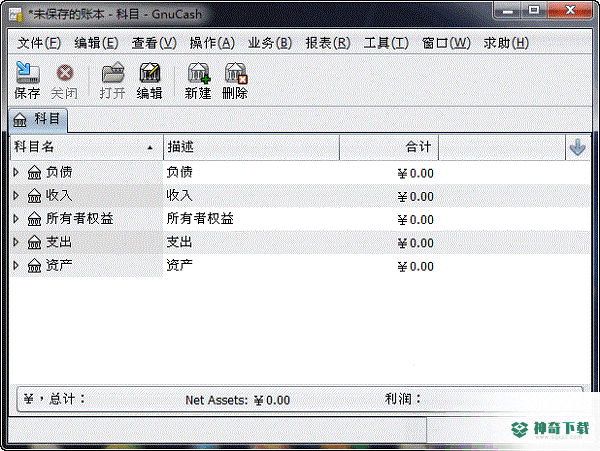Click the bank icon beside 资产

[34, 265]
